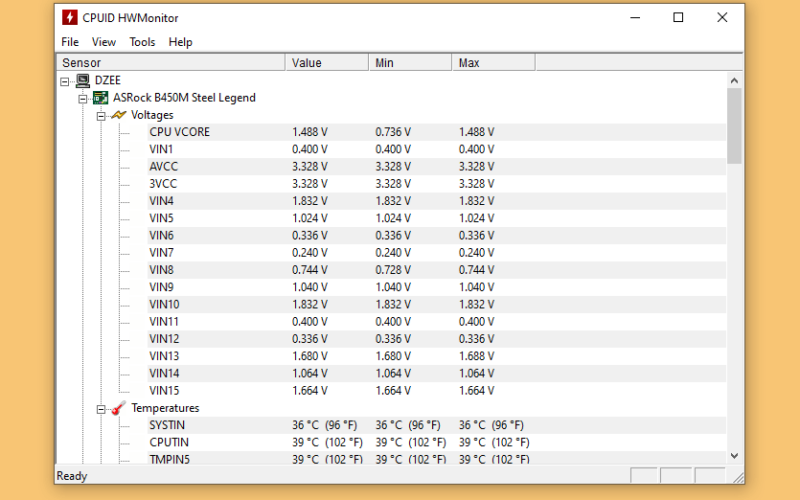The width and height of the screenshot is (800, 500).
Task: Open the Help menu
Action: click(180, 42)
